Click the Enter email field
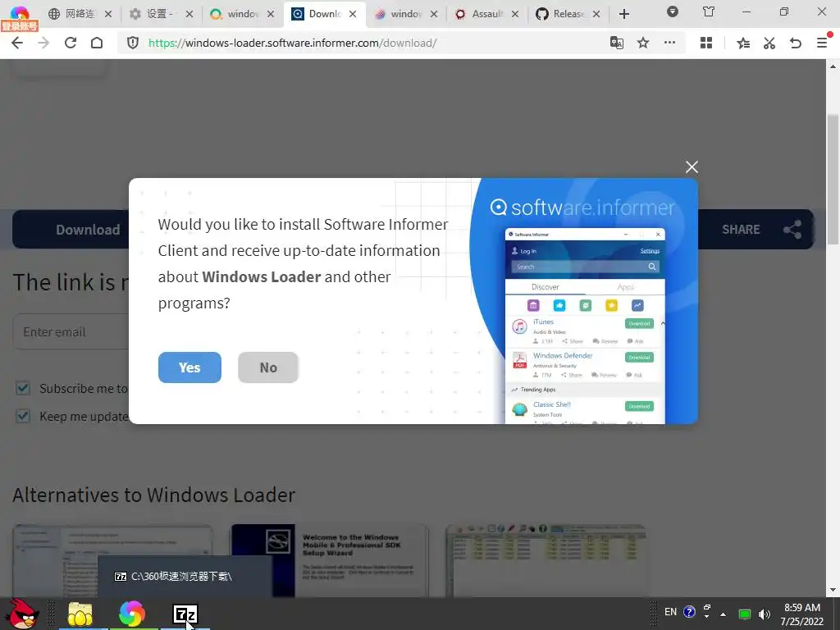This screenshot has width=840, height=630. pyautogui.click(x=71, y=331)
